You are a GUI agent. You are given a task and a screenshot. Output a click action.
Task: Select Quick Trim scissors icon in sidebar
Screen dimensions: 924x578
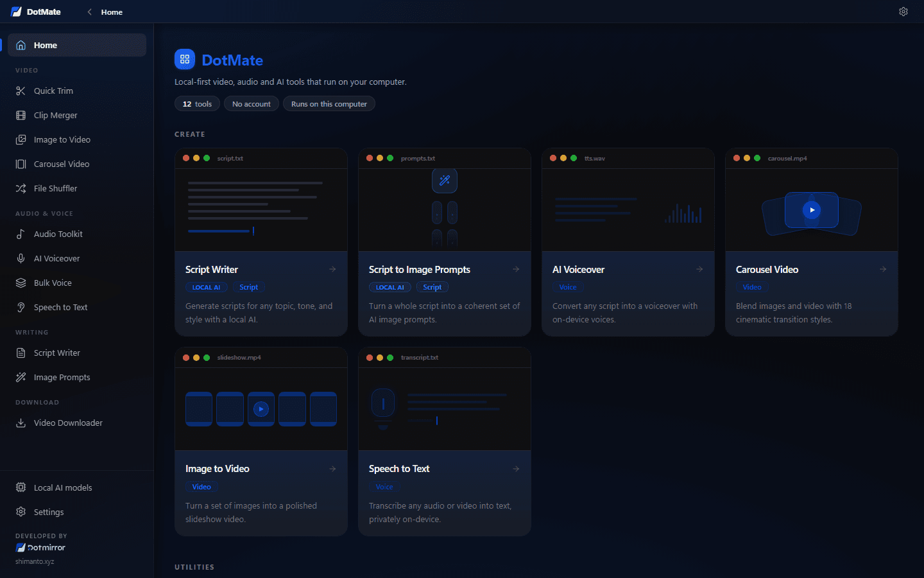21,91
